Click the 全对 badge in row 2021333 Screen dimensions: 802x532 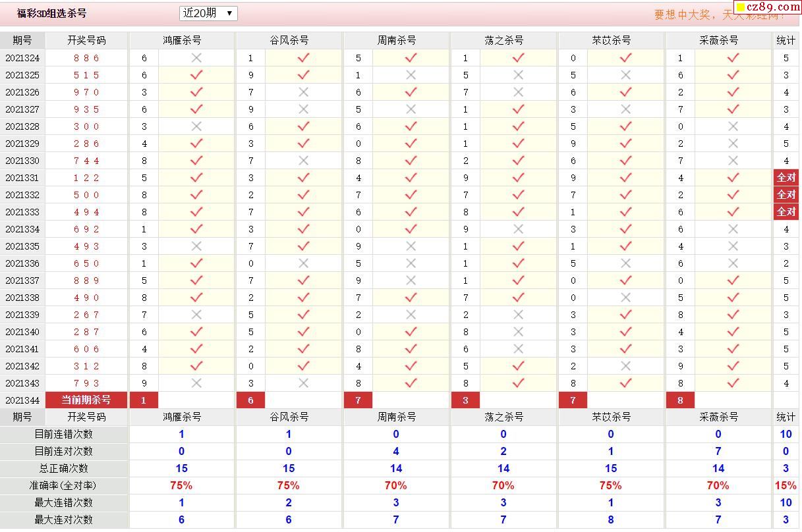(x=786, y=212)
